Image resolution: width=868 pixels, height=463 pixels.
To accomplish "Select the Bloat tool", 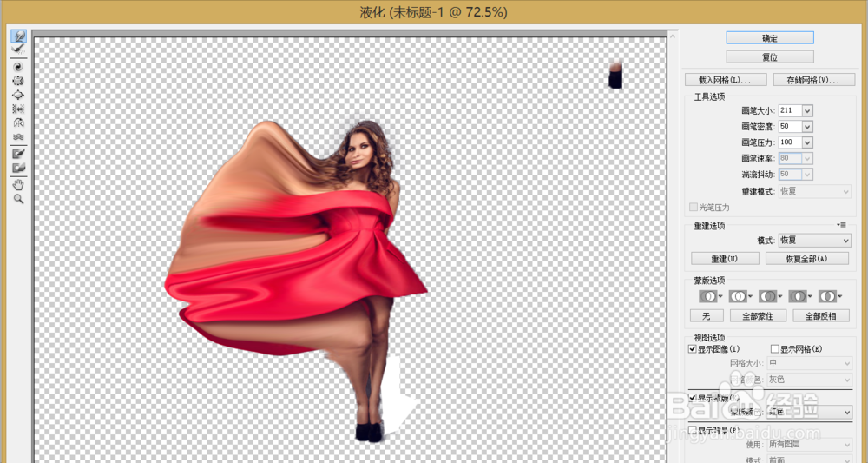I will click(19, 95).
